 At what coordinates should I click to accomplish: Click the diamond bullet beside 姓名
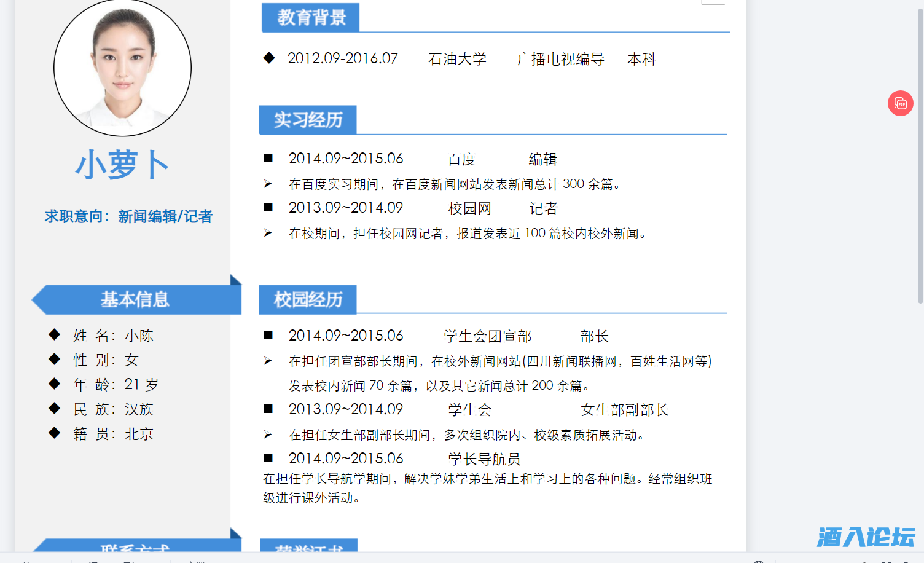click(x=55, y=334)
